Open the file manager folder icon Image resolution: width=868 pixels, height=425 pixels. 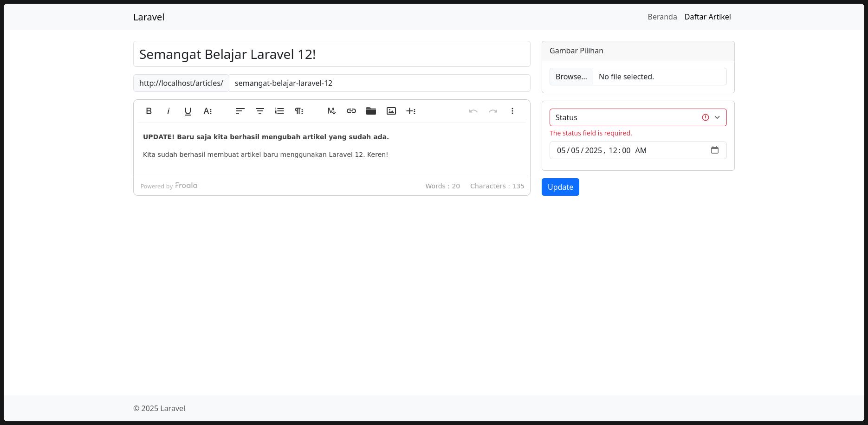[371, 111]
